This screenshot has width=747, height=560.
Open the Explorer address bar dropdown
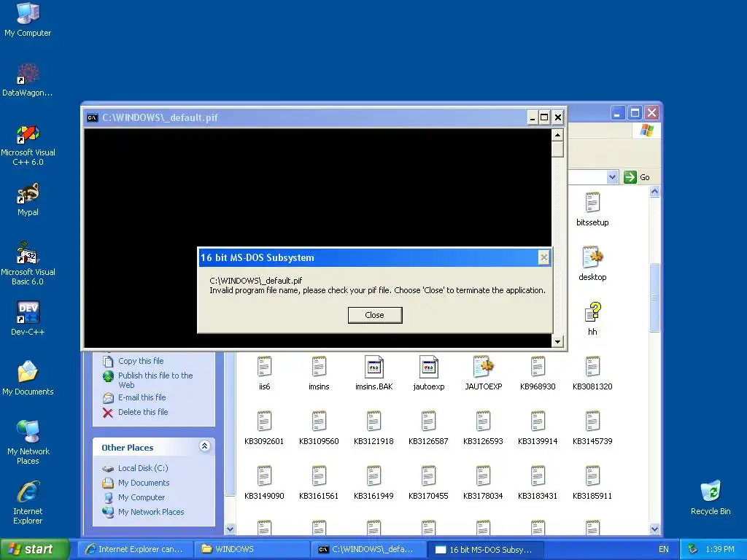click(x=612, y=177)
